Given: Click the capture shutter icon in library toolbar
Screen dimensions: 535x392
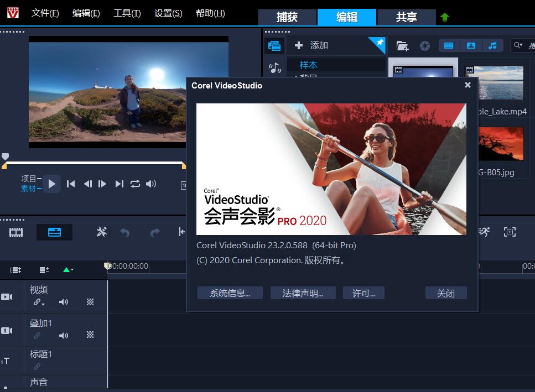Looking at the screenshot, I should click(x=425, y=46).
